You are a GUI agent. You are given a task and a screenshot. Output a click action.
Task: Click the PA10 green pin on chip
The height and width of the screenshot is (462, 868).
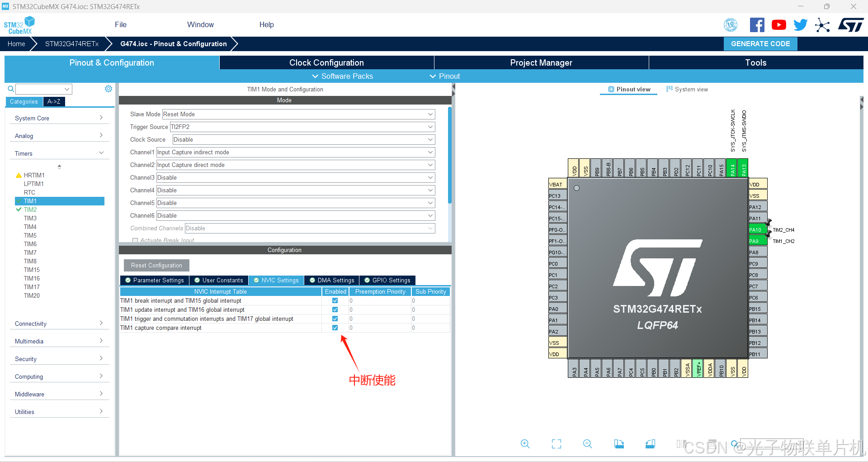click(x=758, y=230)
